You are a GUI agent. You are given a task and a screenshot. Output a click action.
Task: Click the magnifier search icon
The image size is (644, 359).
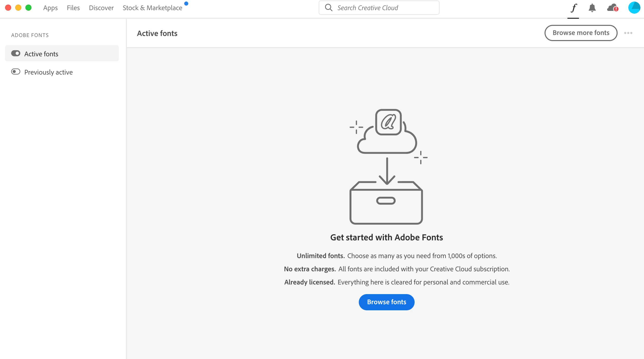click(x=329, y=8)
